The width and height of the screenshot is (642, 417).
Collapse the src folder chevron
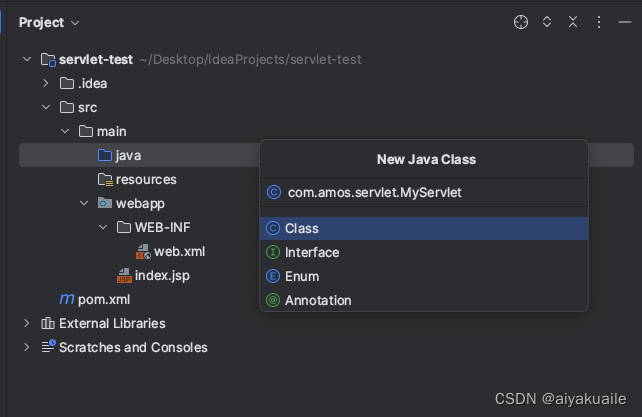click(x=46, y=107)
